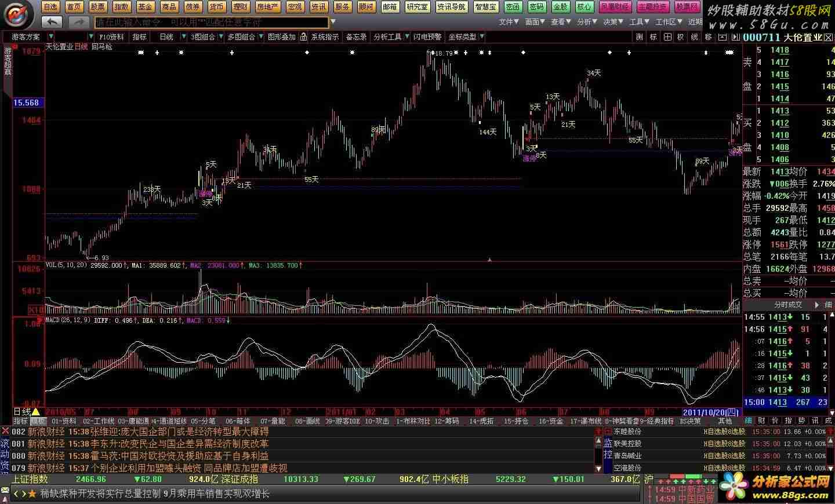Click the 标 marker tool icon
The image size is (835, 504).
click(654, 36)
